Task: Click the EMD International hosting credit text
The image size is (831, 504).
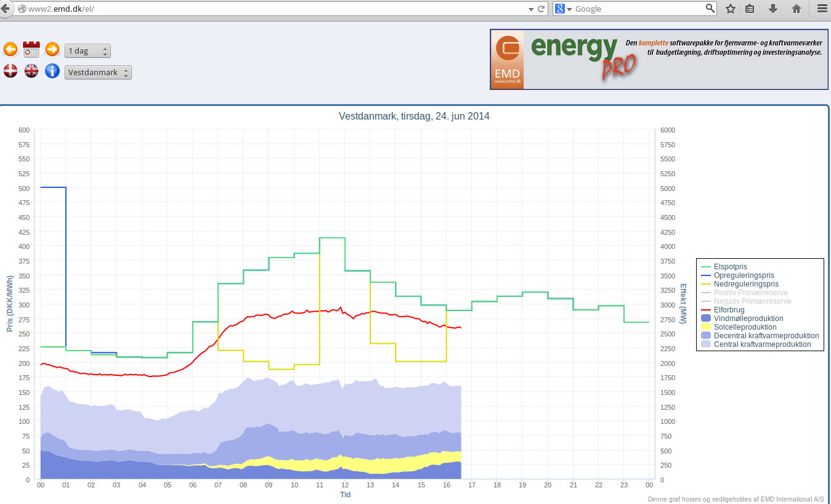Action: [736, 500]
